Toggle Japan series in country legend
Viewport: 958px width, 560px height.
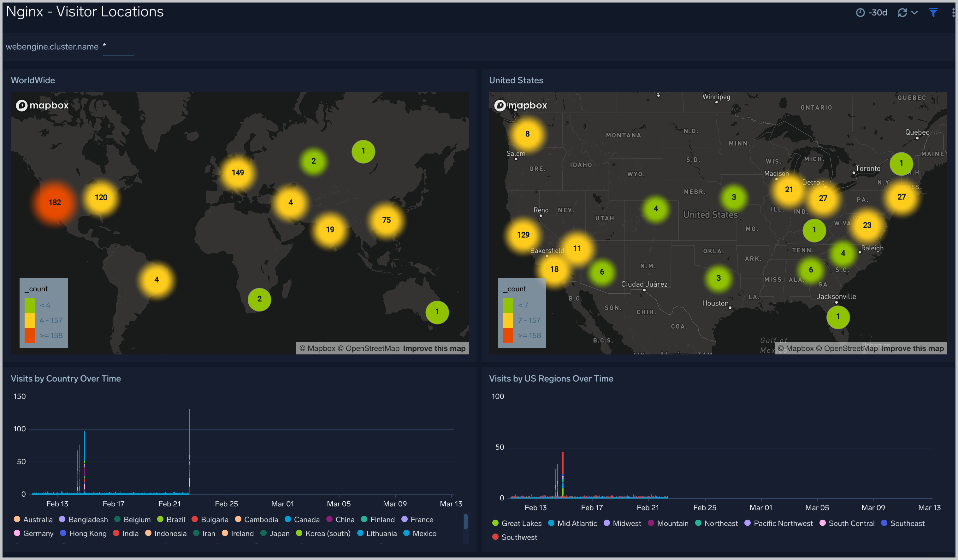(x=275, y=534)
